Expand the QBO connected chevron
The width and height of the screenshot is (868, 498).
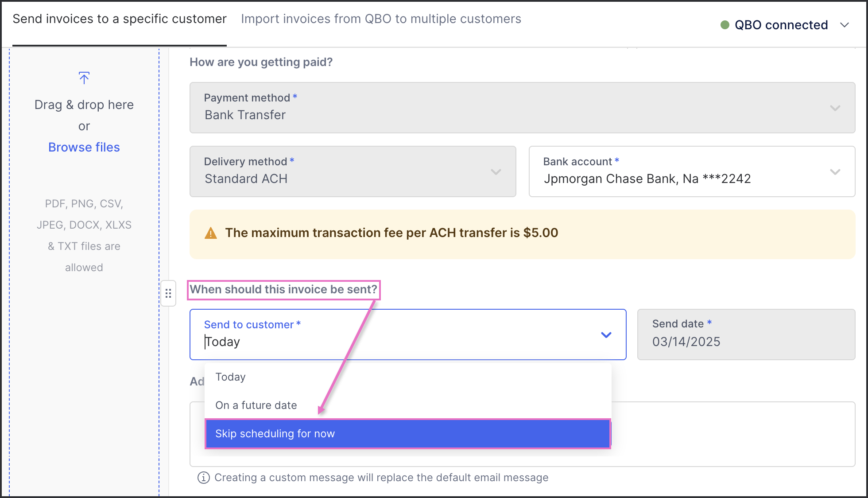tap(845, 25)
